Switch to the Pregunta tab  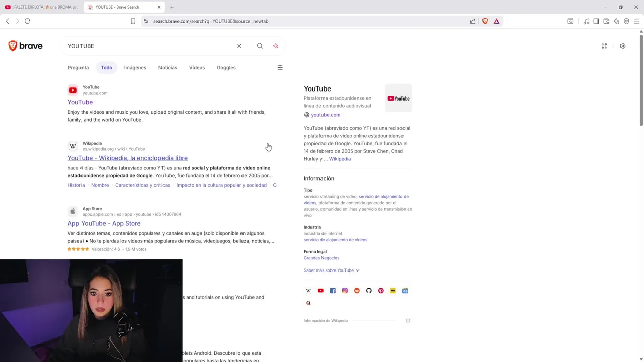78,67
